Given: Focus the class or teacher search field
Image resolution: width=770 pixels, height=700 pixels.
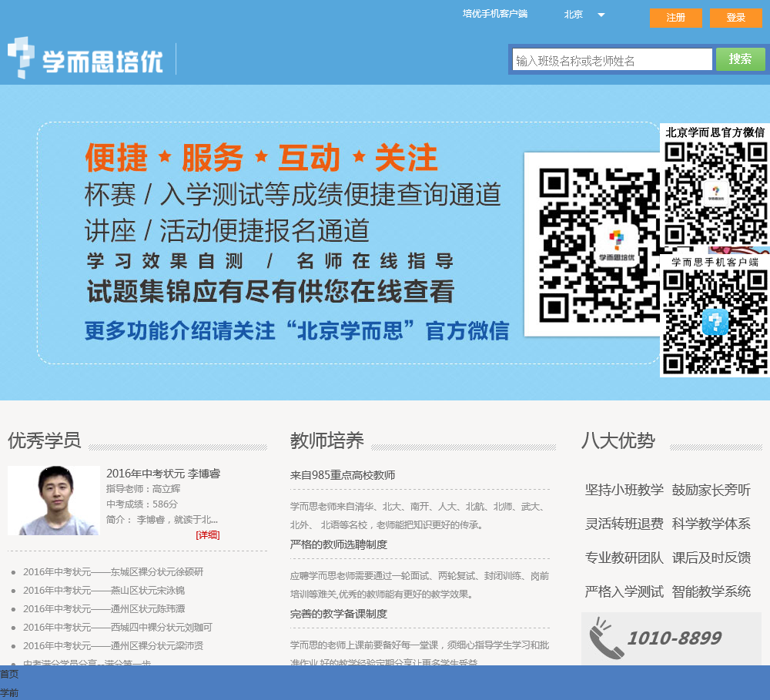Looking at the screenshot, I should (612, 60).
